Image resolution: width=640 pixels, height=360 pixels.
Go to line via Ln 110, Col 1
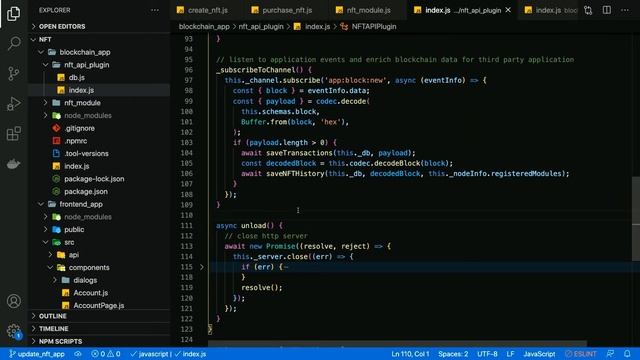click(410, 354)
